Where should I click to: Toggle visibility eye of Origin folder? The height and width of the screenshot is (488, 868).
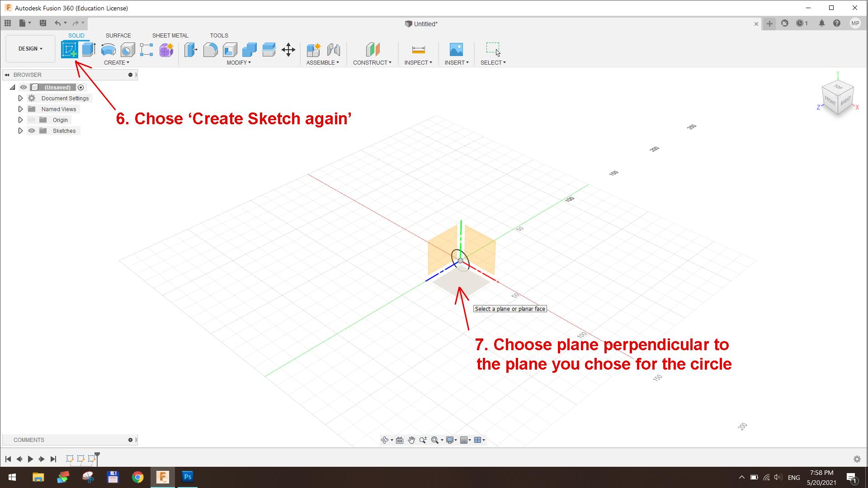point(32,120)
